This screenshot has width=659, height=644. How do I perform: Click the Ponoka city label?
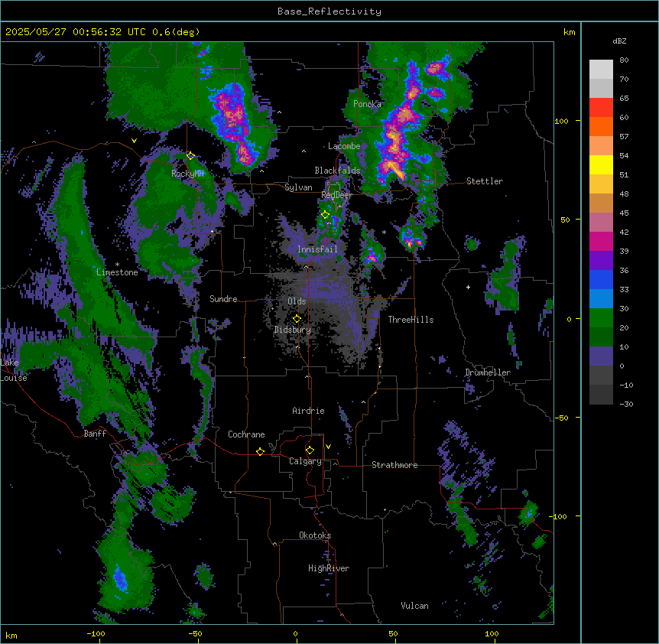click(x=367, y=104)
